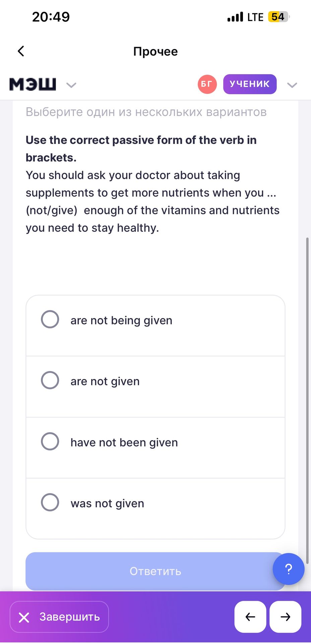Open the МЭШ logo home
Image resolution: width=311 pixels, height=644 pixels.
click(33, 84)
